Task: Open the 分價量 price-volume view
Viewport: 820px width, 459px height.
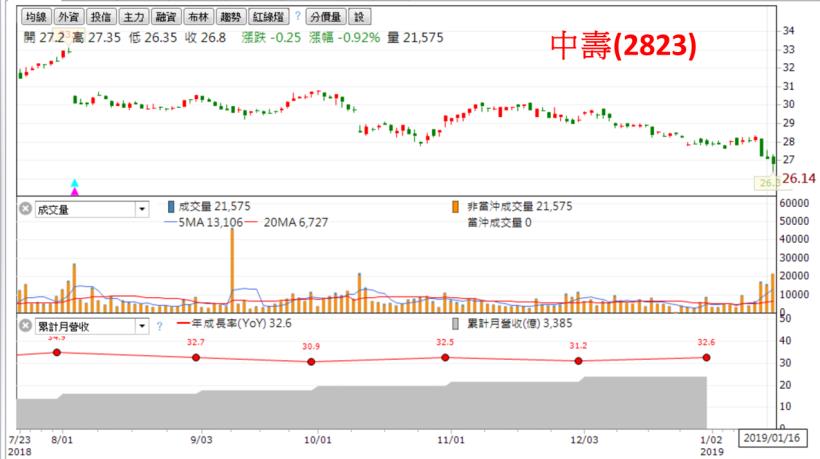Action: point(325,17)
